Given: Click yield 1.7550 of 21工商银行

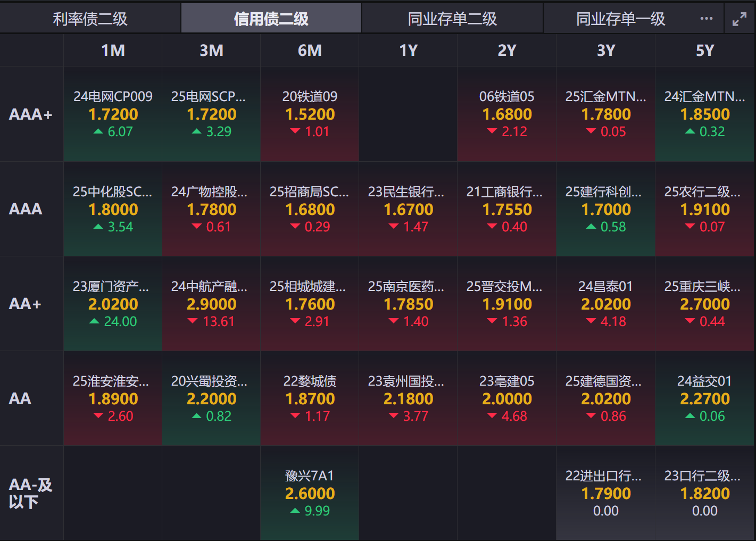Looking at the screenshot, I should tap(507, 210).
